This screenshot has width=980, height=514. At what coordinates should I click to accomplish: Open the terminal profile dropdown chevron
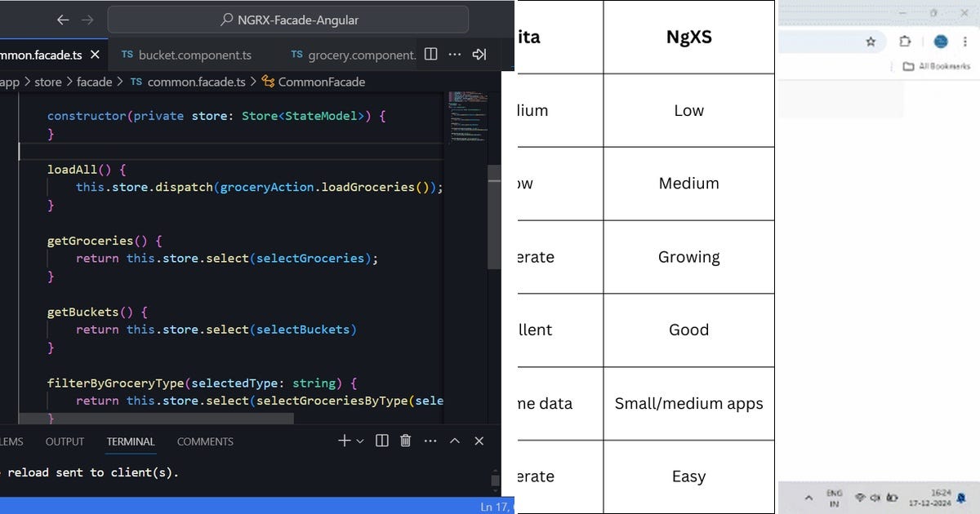[360, 441]
